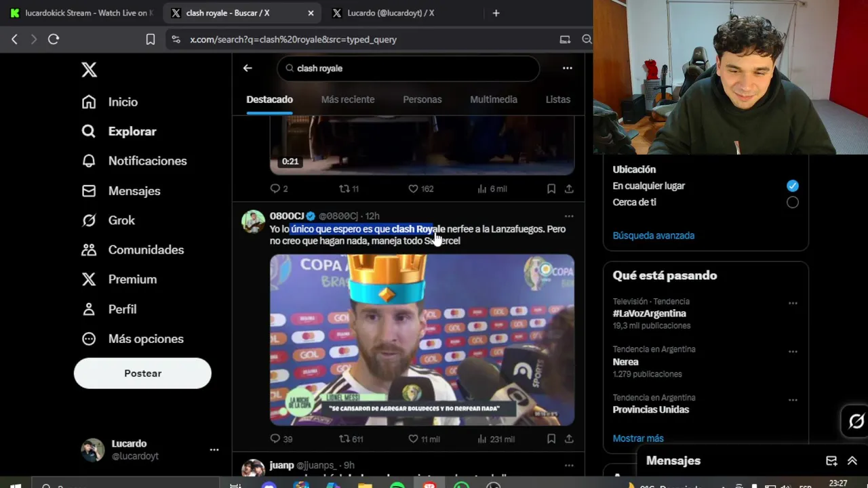Share the 0:21 video post
This screenshot has height=488, width=868.
(569, 188)
